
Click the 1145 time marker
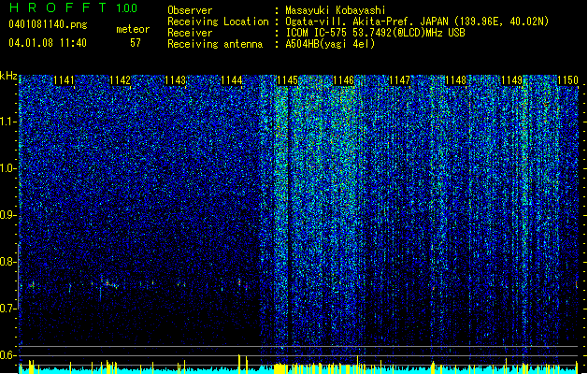tap(287, 80)
